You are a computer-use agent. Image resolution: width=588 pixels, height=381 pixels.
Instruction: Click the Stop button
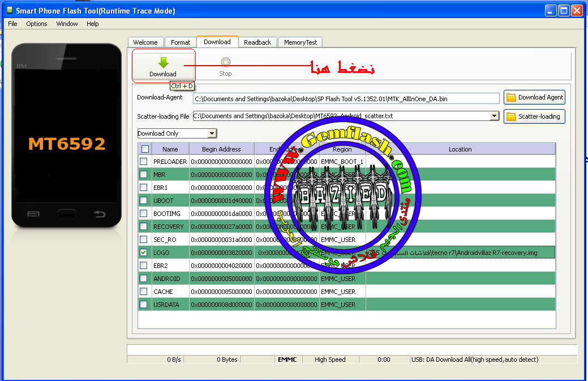[x=225, y=67]
